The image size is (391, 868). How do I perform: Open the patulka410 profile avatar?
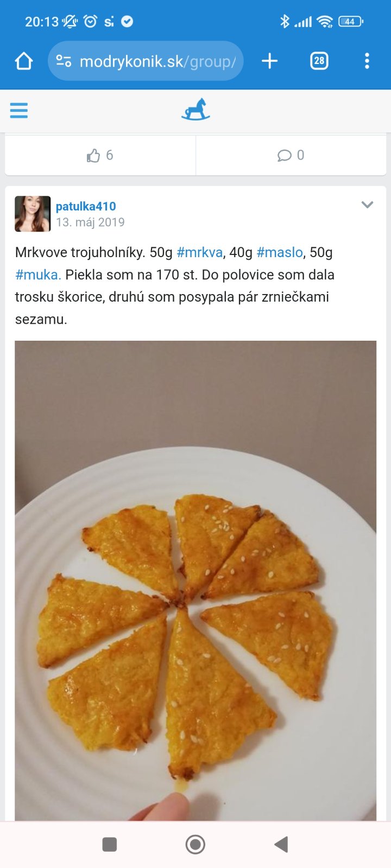click(33, 214)
